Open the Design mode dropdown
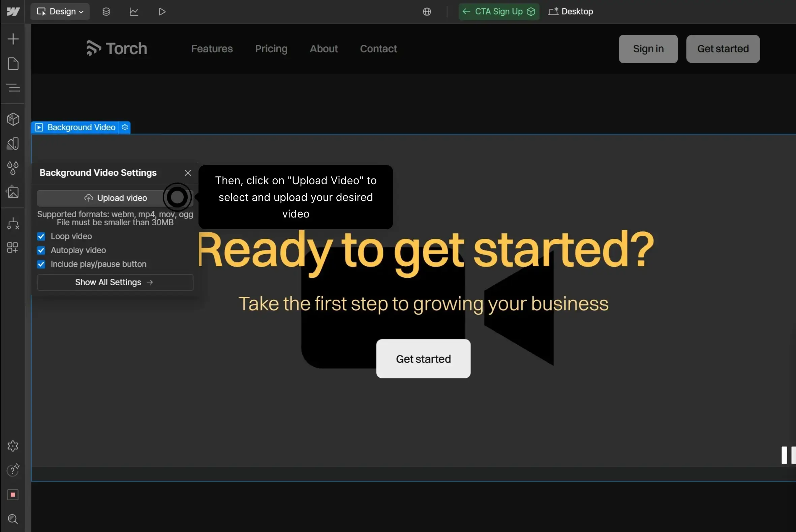 [60, 12]
